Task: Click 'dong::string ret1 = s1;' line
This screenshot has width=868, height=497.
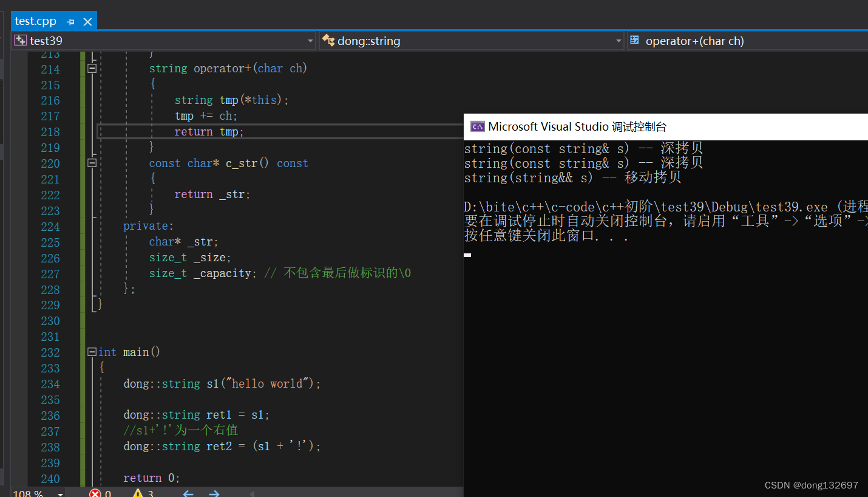Action: click(197, 415)
